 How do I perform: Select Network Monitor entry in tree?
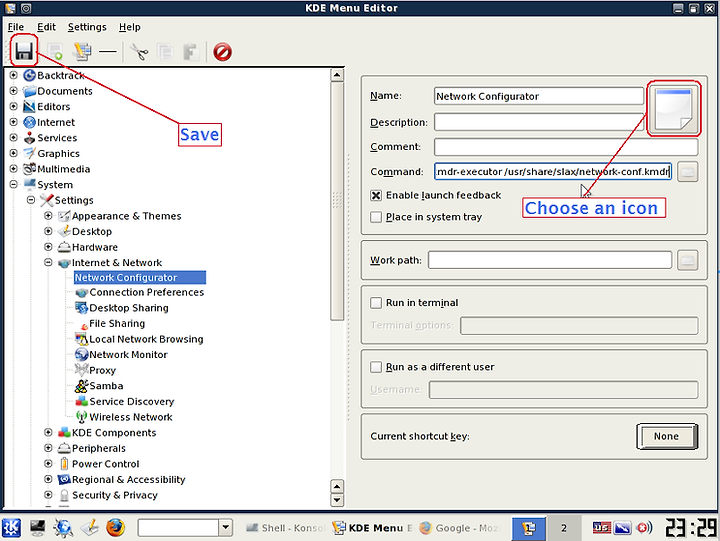(x=121, y=355)
